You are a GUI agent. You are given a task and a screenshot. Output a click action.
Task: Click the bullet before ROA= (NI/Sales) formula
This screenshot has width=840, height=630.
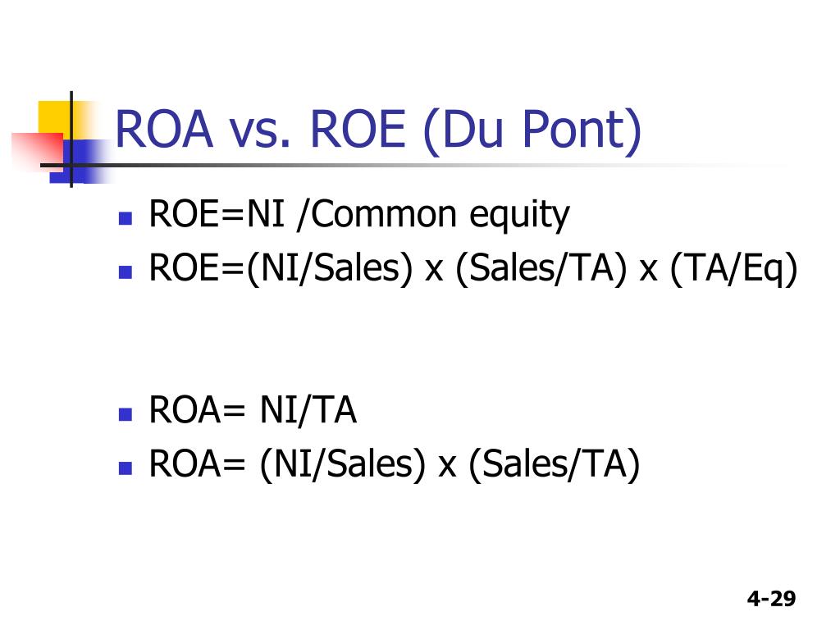click(126, 468)
